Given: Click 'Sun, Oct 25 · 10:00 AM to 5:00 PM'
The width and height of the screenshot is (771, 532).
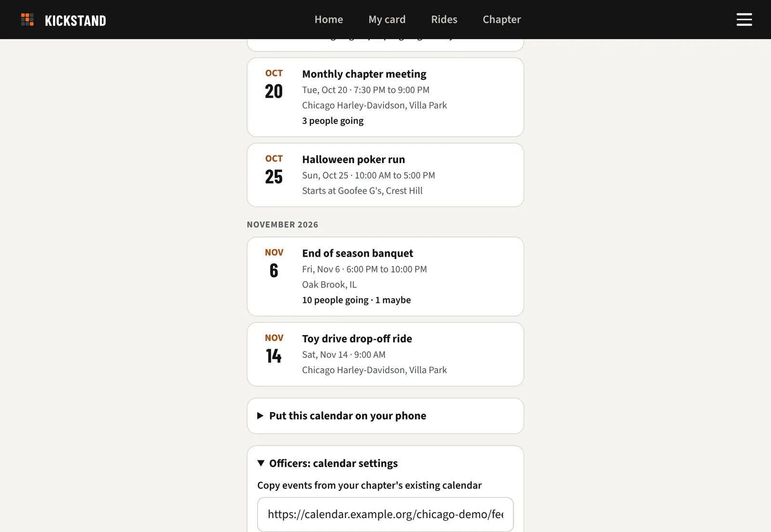Looking at the screenshot, I should [x=369, y=175].
